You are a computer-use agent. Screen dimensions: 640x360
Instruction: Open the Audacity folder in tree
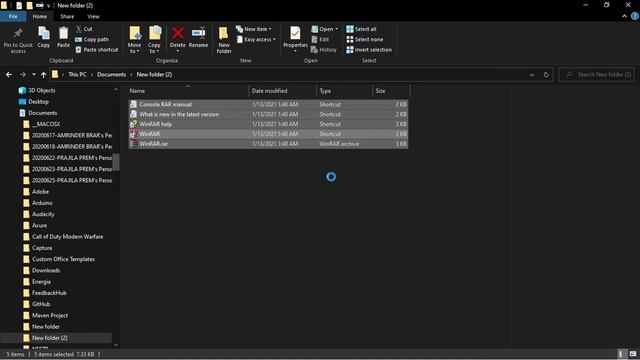click(43, 214)
